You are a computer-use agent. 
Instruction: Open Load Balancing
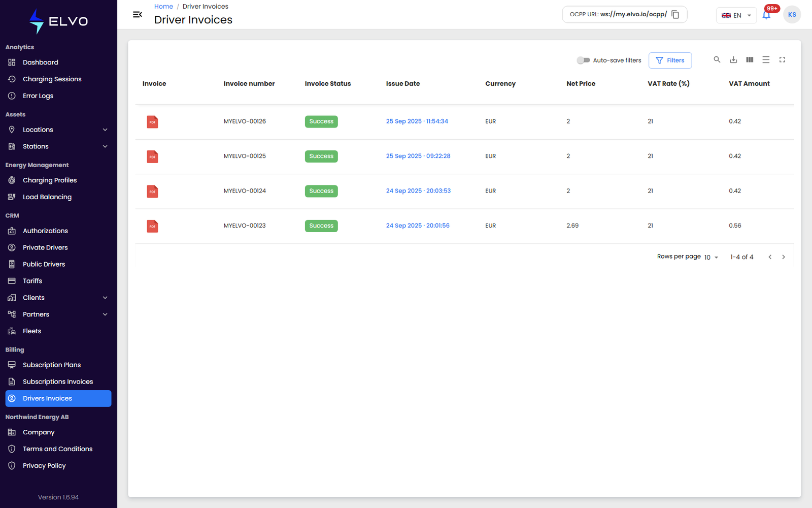[58, 197]
